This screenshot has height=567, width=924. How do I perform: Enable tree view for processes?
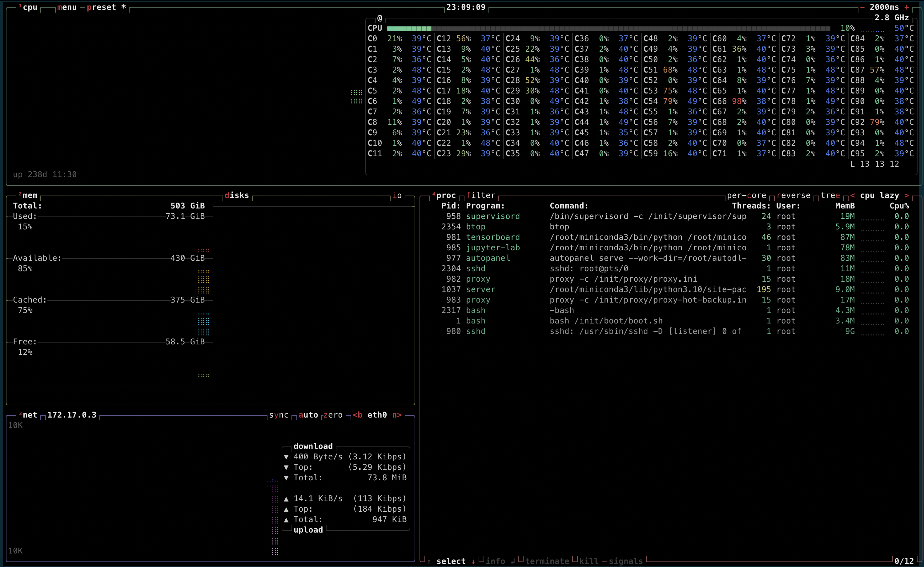click(x=830, y=195)
